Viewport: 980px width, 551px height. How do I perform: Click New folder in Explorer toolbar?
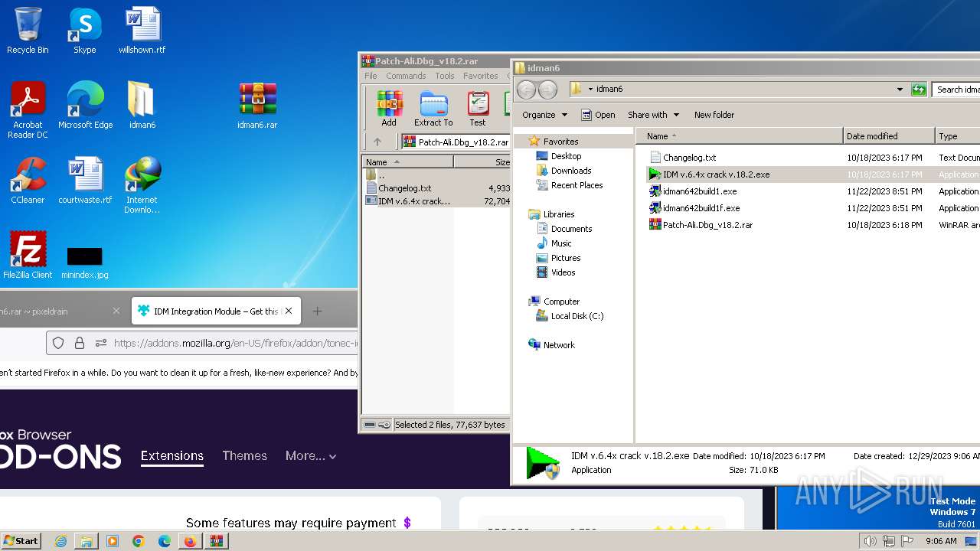[x=714, y=115]
